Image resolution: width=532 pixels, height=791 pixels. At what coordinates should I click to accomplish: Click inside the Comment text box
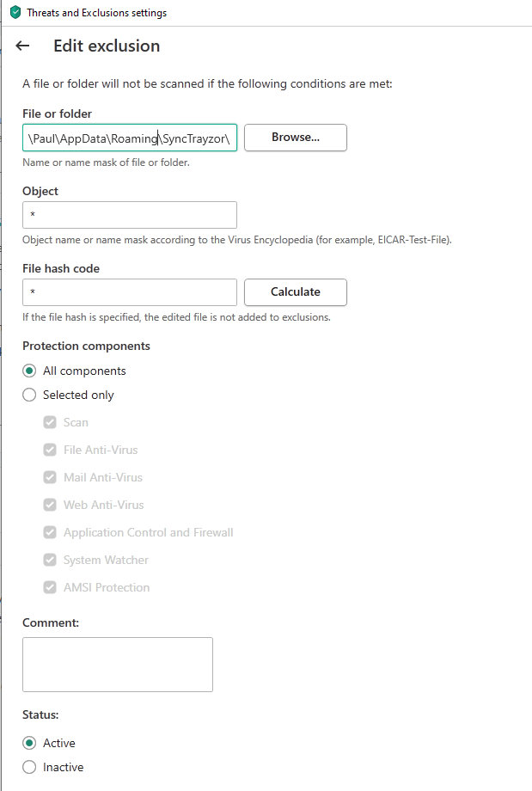pos(118,665)
